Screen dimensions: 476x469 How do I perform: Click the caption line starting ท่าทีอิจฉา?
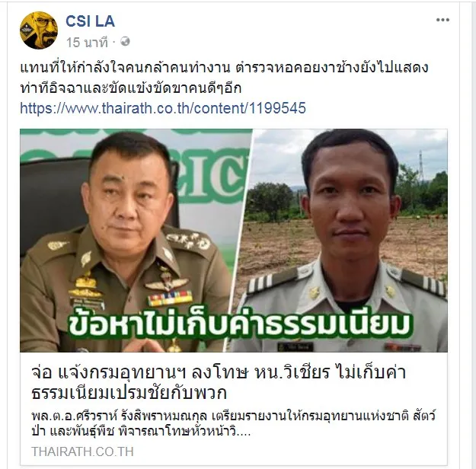tap(131, 88)
